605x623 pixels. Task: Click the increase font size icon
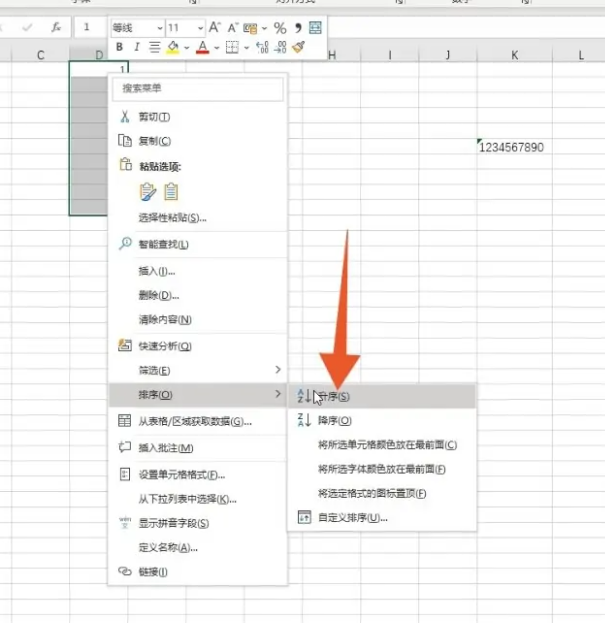click(x=214, y=28)
